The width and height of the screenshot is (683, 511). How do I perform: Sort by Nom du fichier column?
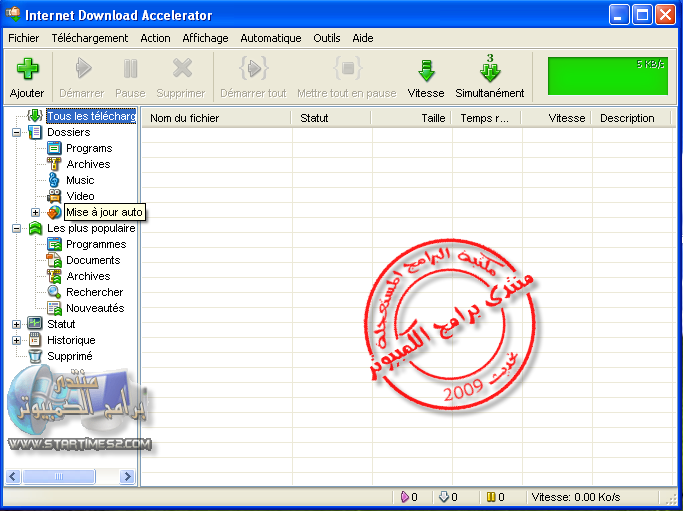coord(216,118)
